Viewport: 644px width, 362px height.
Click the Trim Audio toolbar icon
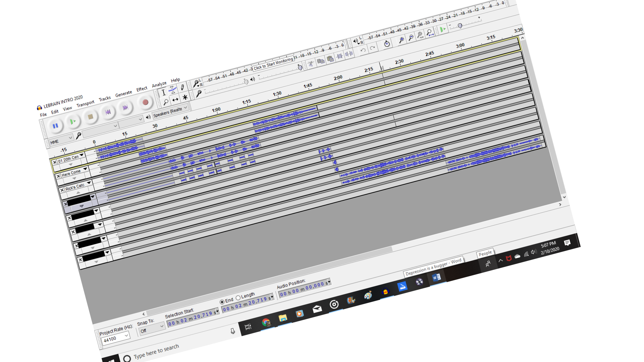point(339,56)
